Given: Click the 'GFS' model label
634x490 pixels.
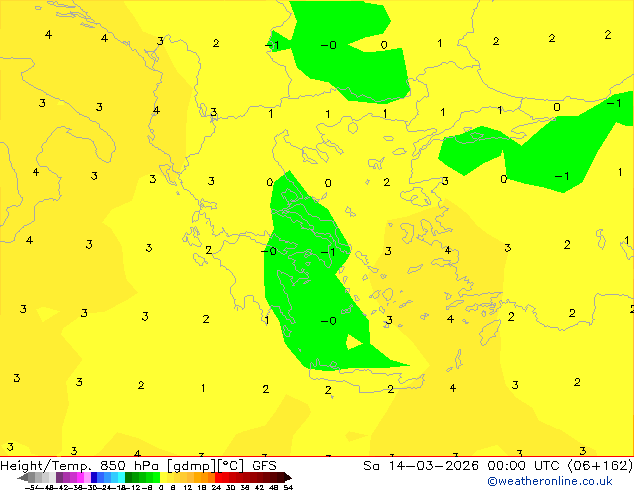Looking at the screenshot, I should click(x=264, y=466).
